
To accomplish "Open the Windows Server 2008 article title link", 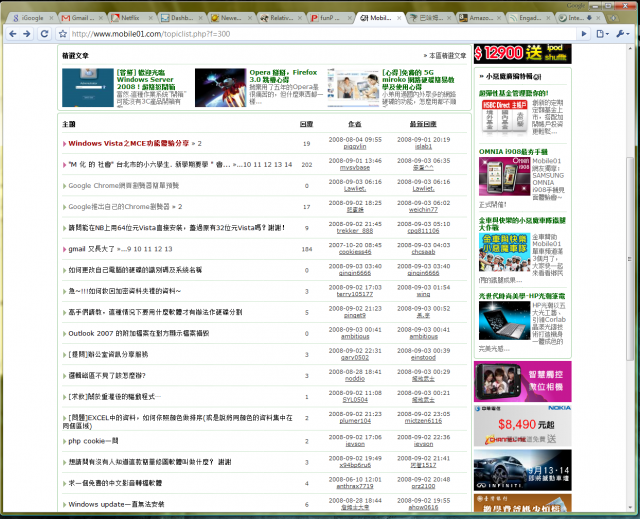I will click(146, 80).
